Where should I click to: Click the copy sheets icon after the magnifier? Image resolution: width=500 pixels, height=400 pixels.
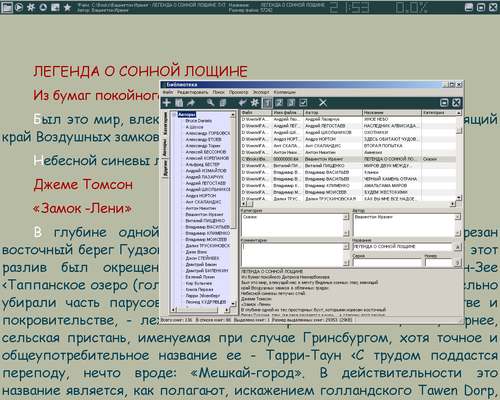(222, 103)
